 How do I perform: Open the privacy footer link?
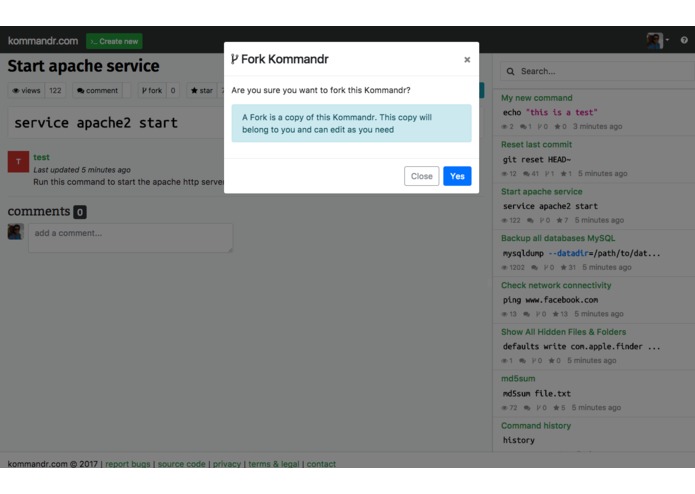226,464
